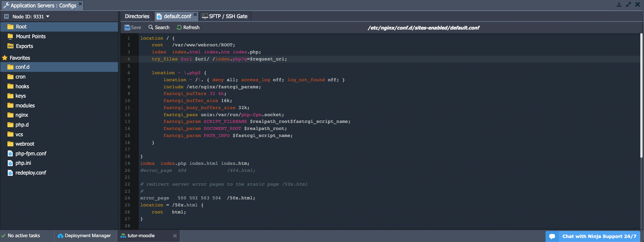Open the php-fpm.conf file
This screenshot has height=242, width=644.
click(x=31, y=153)
